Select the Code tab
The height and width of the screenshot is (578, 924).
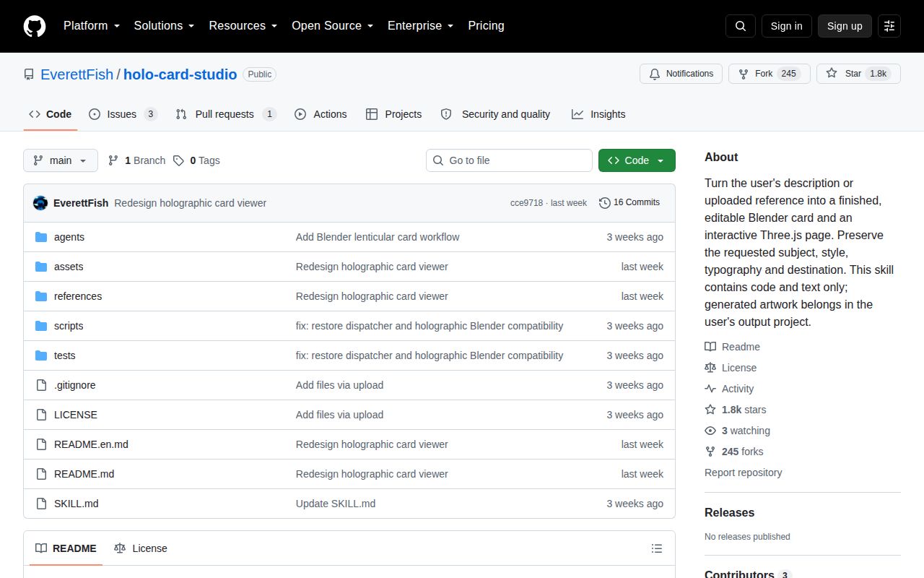(50, 114)
